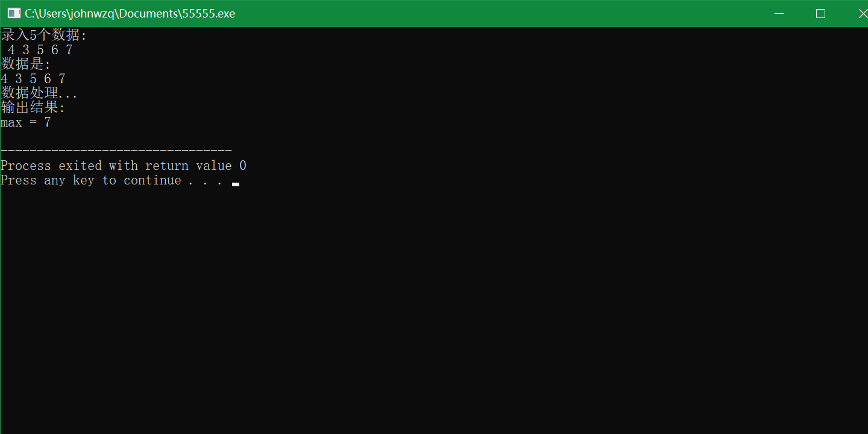Click the close icon
This screenshot has height=434, width=868.
coord(862,13)
